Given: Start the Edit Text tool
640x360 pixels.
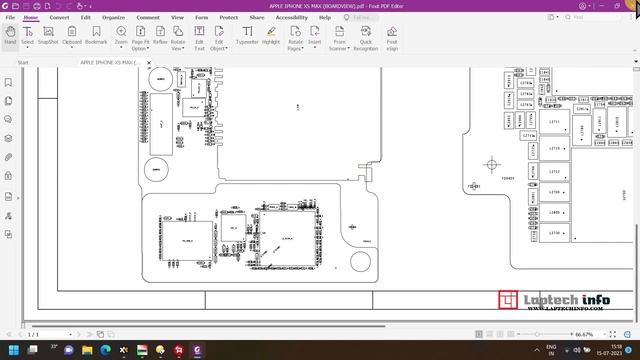Looking at the screenshot, I should pos(199,38).
